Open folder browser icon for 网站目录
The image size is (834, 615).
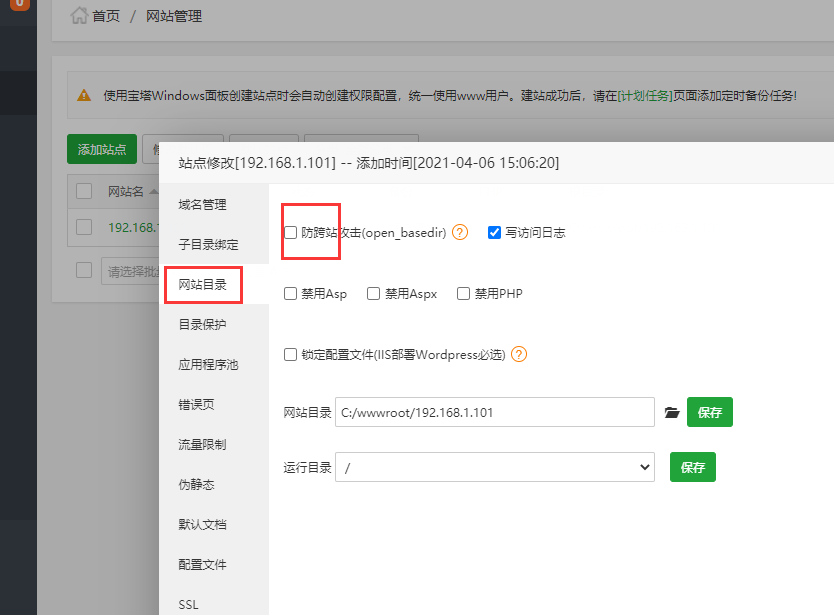pyautogui.click(x=672, y=412)
